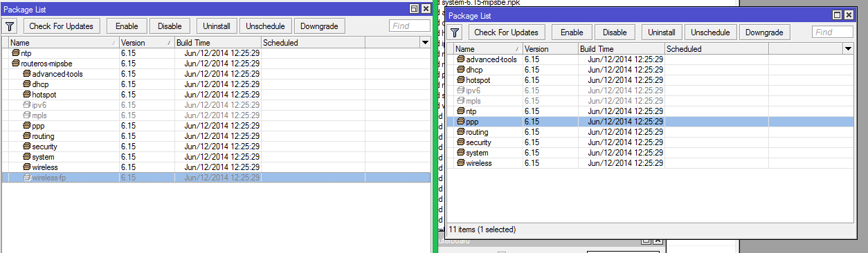Sort by Name column in left window

64,43
